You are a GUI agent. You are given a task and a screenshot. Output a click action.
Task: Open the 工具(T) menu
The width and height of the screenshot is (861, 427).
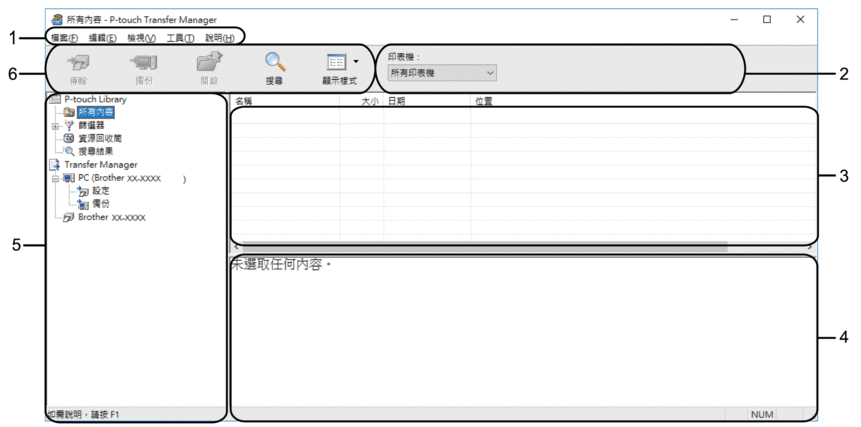point(180,37)
